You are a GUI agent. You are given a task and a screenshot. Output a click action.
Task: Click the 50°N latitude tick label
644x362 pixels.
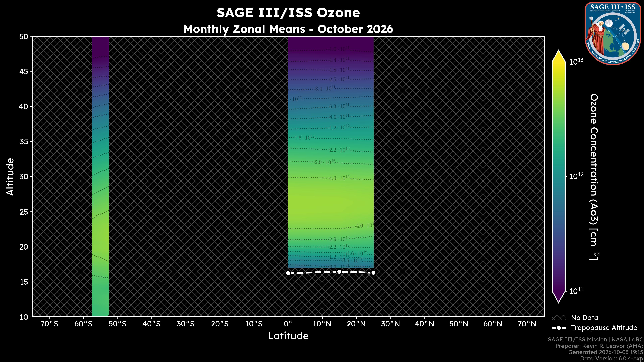pyautogui.click(x=459, y=324)
